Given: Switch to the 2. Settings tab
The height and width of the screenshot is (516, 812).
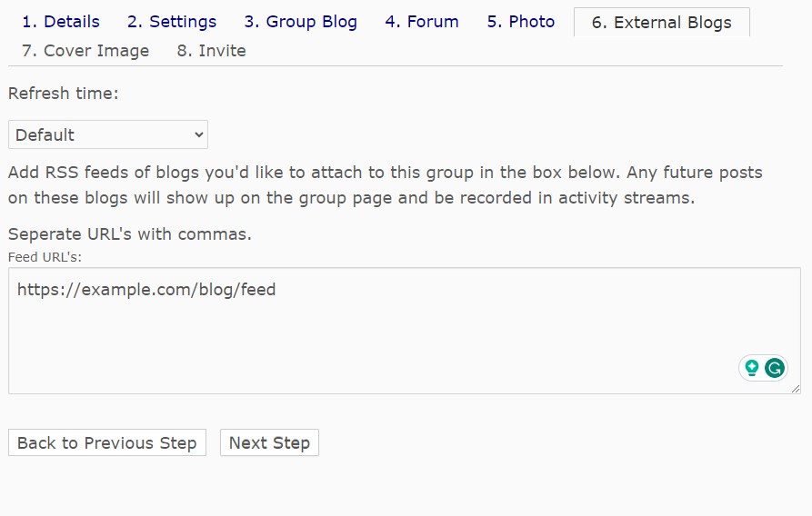Looking at the screenshot, I should (x=172, y=22).
